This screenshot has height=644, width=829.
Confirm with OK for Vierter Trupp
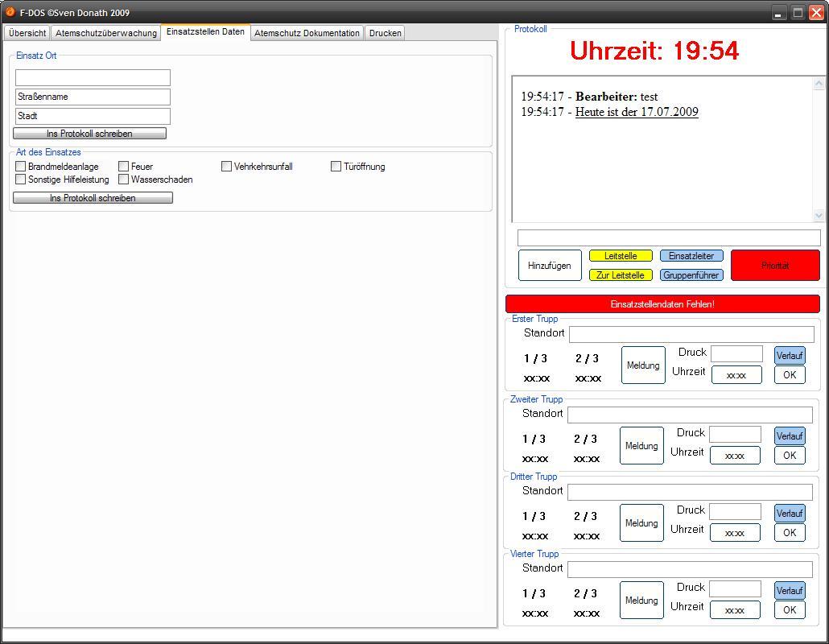[x=790, y=609]
